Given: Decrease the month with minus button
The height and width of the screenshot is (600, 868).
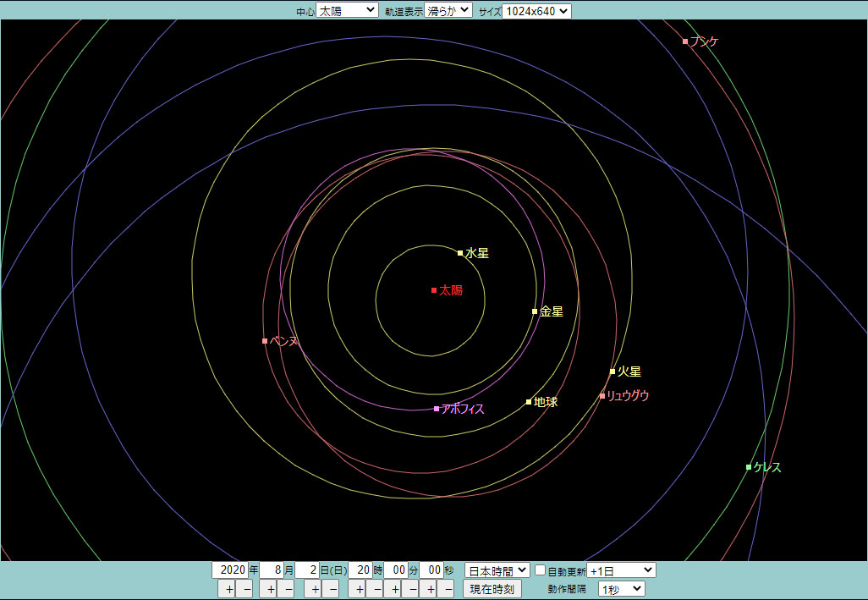Looking at the screenshot, I should click(x=287, y=589).
